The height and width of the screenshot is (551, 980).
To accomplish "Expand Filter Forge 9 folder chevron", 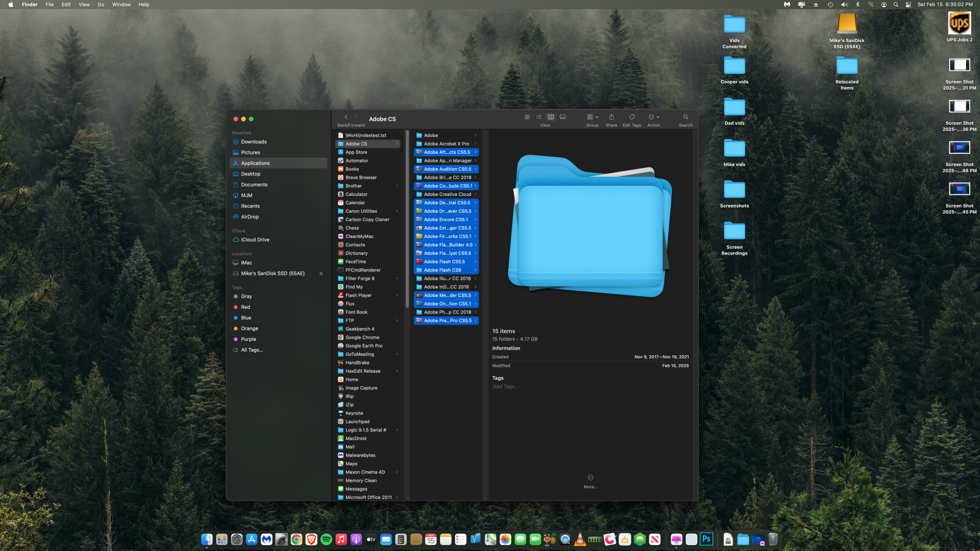I will click(397, 279).
